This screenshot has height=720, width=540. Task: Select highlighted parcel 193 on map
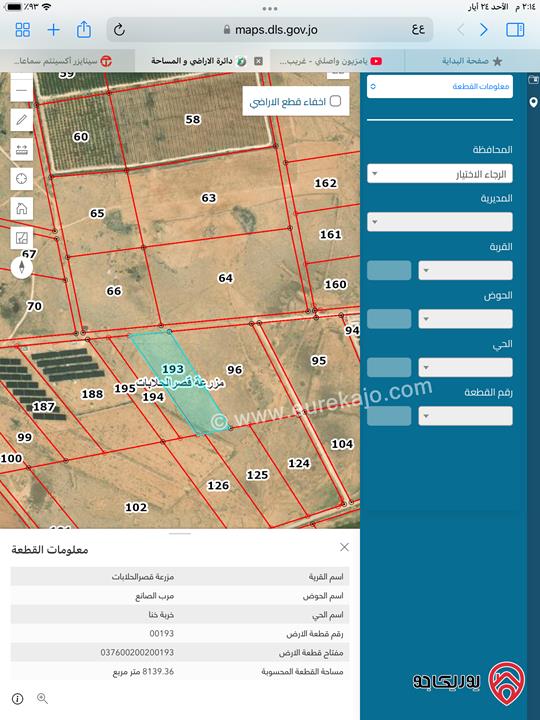coord(179,383)
